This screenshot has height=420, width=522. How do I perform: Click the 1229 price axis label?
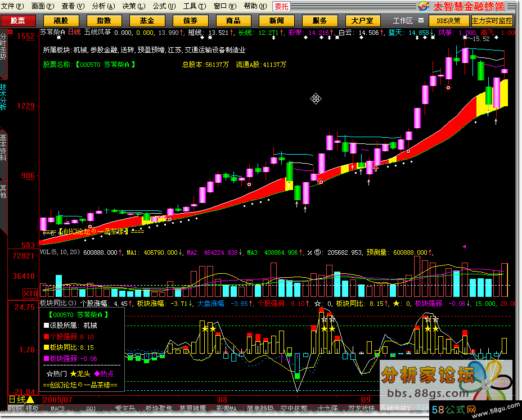coord(26,106)
